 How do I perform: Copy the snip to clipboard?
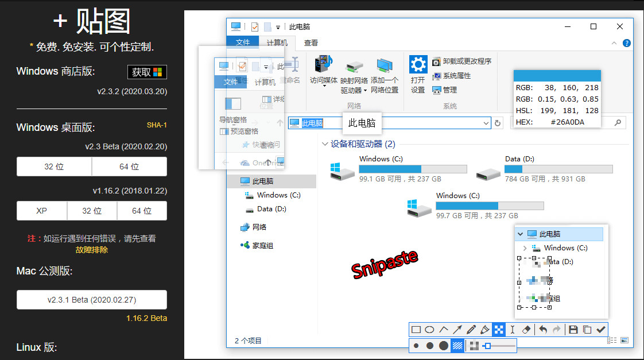[587, 330]
